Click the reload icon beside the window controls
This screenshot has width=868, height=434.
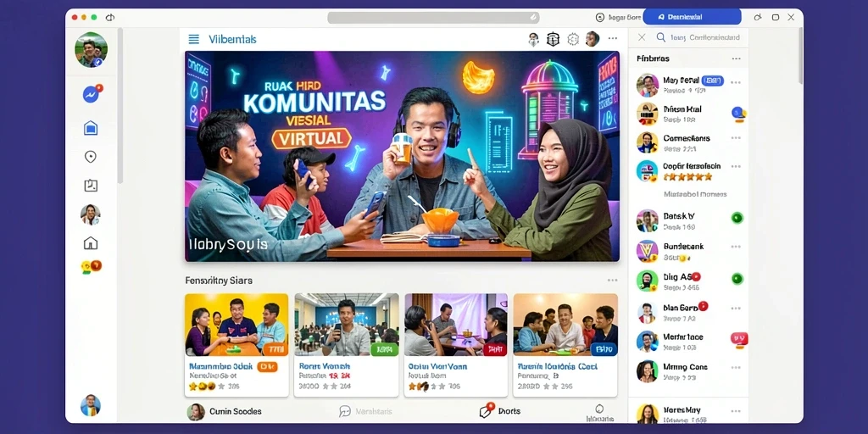109,17
